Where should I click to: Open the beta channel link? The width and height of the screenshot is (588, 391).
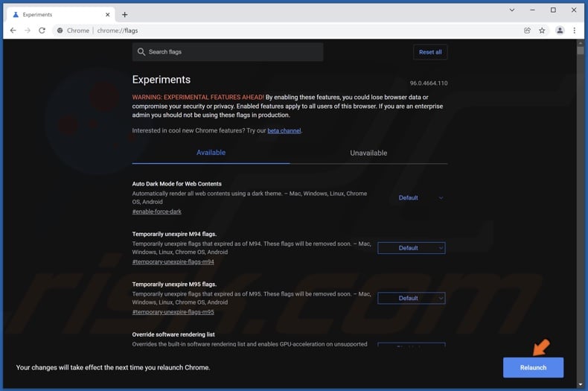(x=284, y=130)
